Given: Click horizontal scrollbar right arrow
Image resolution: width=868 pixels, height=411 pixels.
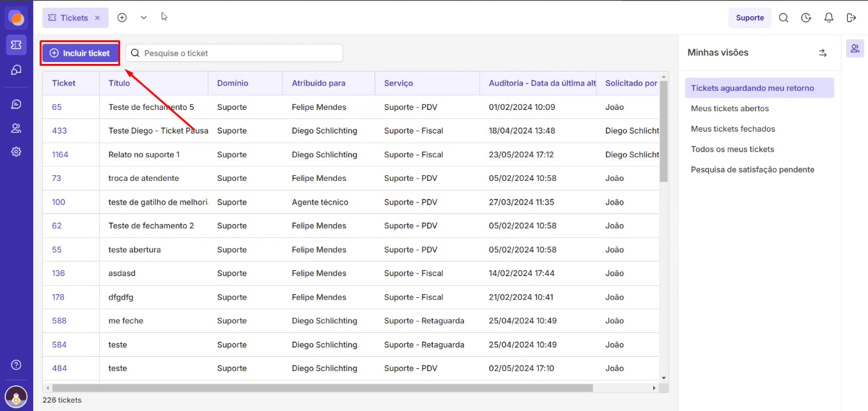Looking at the screenshot, I should tap(654, 388).
